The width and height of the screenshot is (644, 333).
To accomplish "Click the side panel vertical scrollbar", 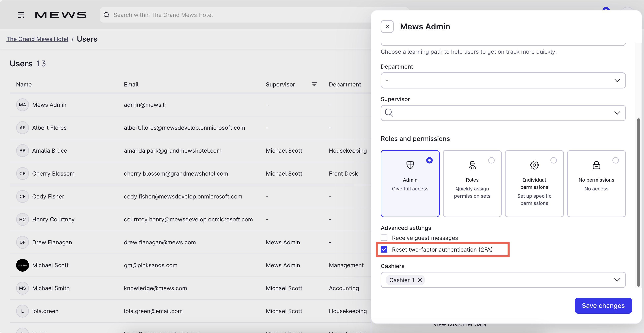I will click(638, 202).
